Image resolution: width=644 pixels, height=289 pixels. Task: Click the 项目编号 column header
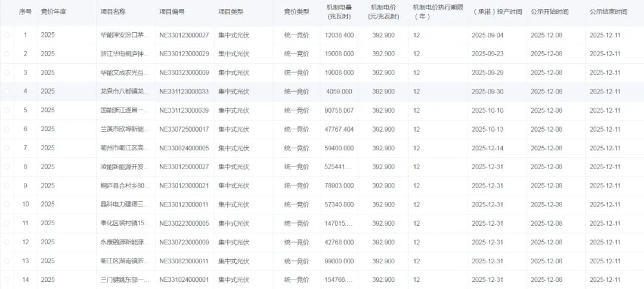[x=172, y=12]
